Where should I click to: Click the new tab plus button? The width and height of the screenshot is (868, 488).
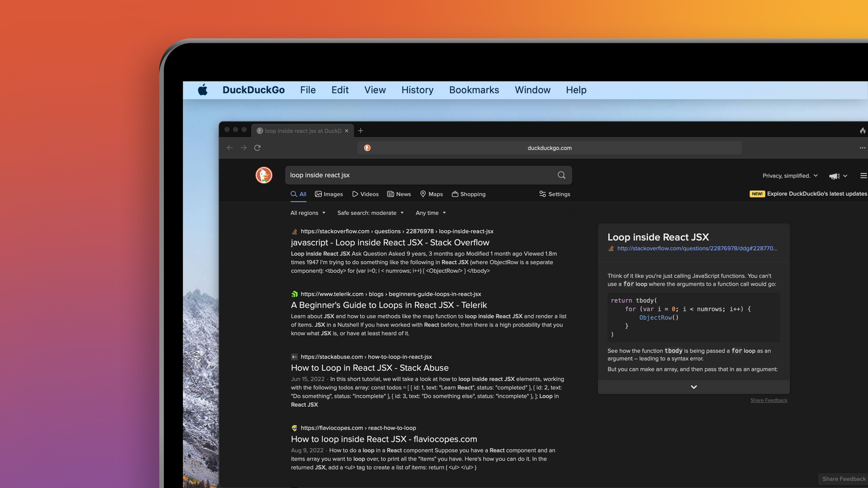pyautogui.click(x=360, y=131)
